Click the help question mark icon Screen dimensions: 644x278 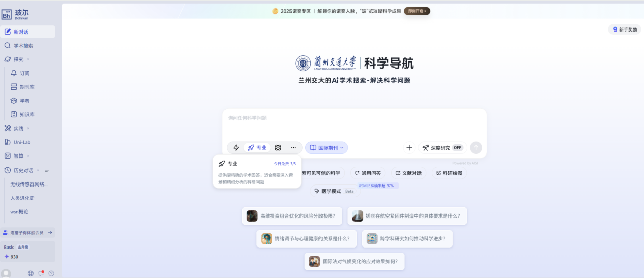[x=51, y=273]
